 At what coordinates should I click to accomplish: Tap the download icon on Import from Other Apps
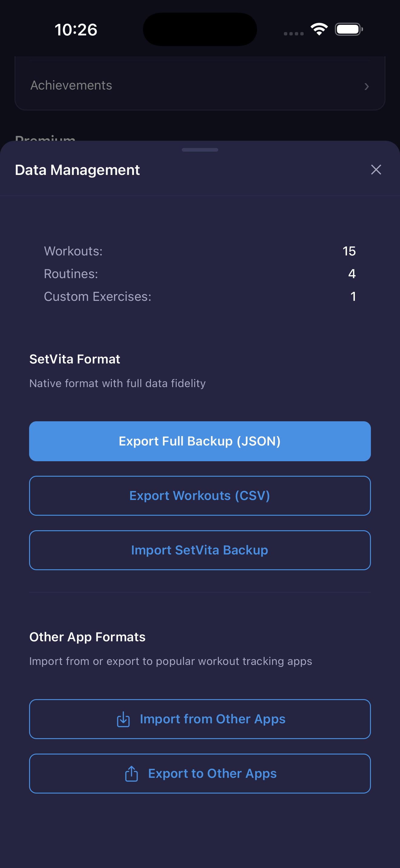[123, 719]
